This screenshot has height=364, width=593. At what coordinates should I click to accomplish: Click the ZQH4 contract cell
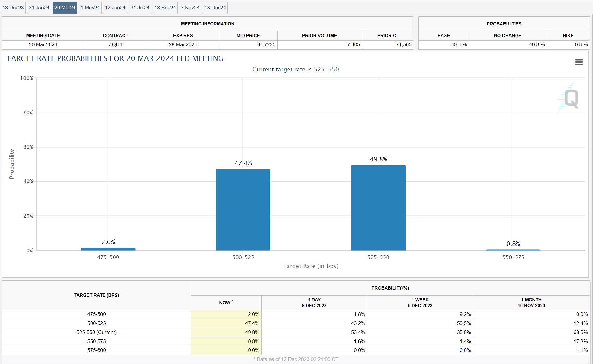pyautogui.click(x=115, y=44)
